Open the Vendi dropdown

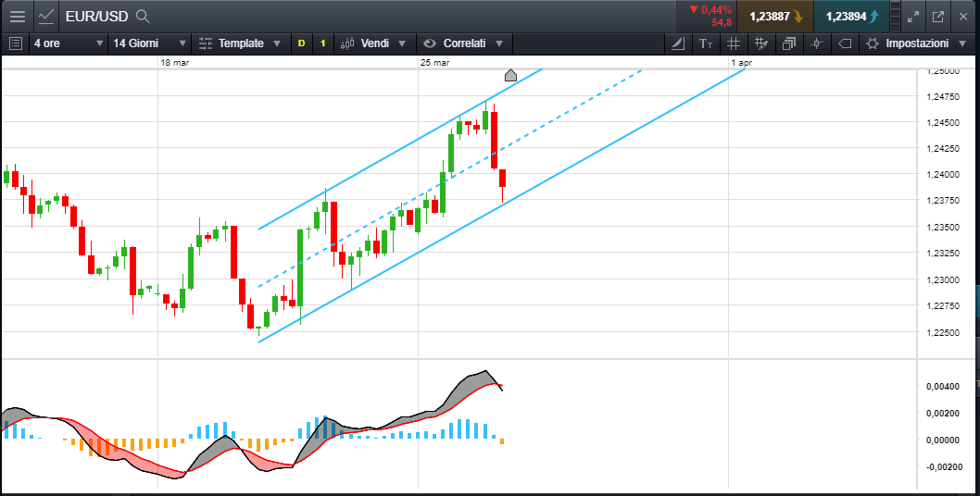click(x=373, y=43)
